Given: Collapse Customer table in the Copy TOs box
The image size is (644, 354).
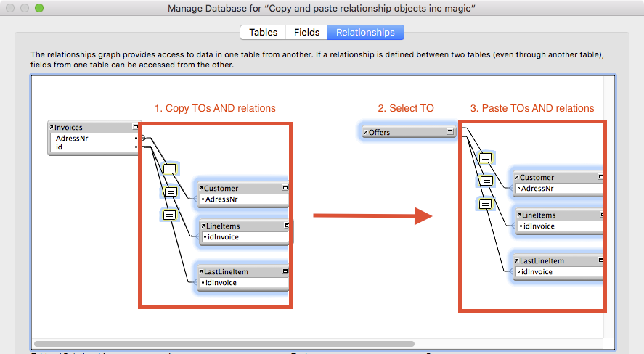Looking at the screenshot, I should click(x=285, y=188).
